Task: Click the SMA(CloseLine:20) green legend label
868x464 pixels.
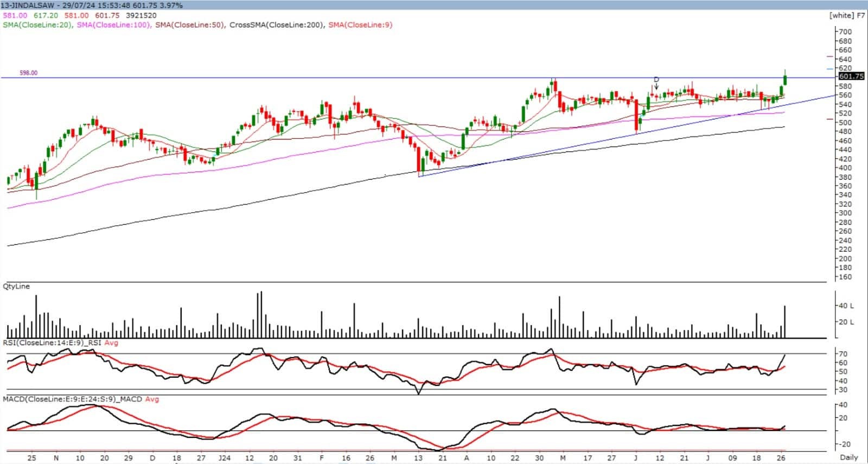Action: (37, 25)
